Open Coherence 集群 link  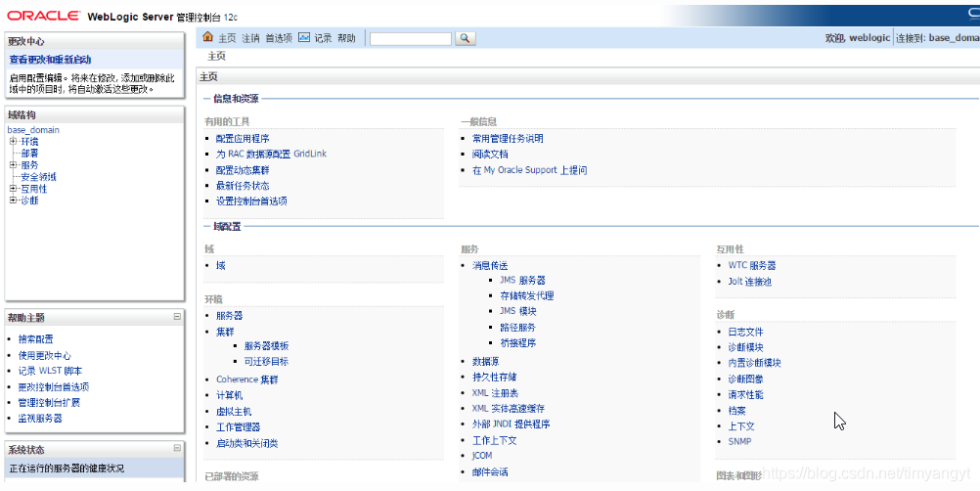[246, 379]
